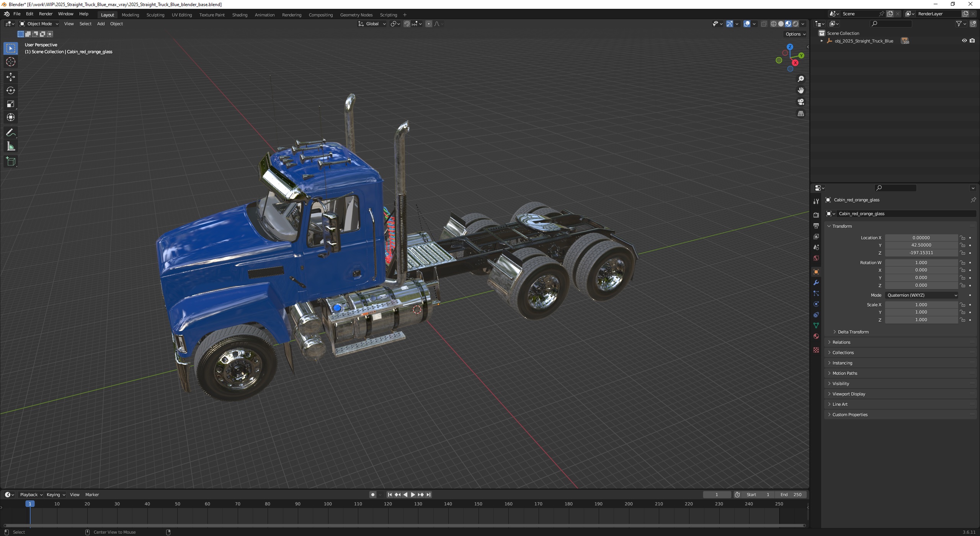Disable rendering of obj_2025_Straight_Truck_Blue camera icon

tap(972, 41)
